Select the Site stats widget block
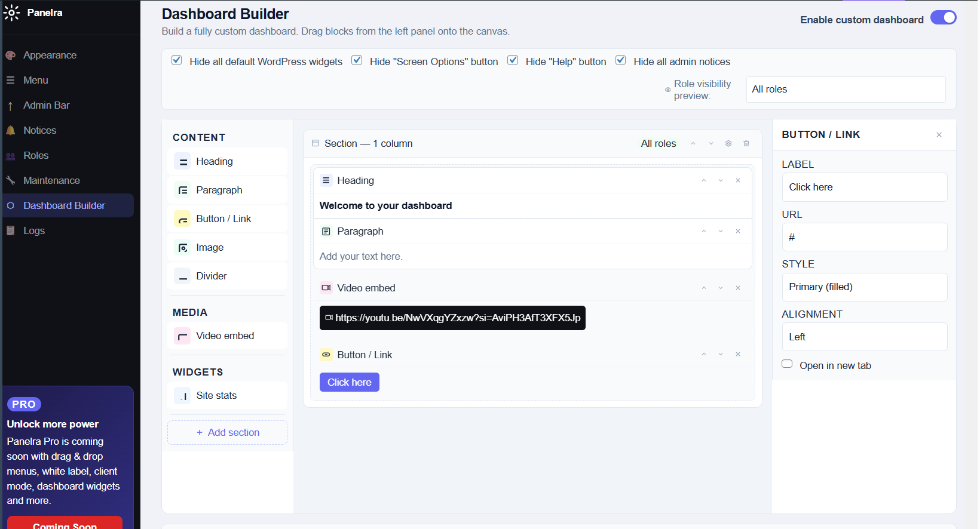This screenshot has height=529, width=980. pyautogui.click(x=227, y=395)
